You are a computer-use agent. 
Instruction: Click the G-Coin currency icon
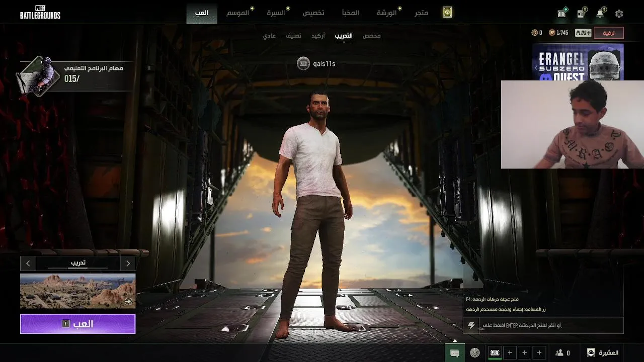tap(535, 33)
